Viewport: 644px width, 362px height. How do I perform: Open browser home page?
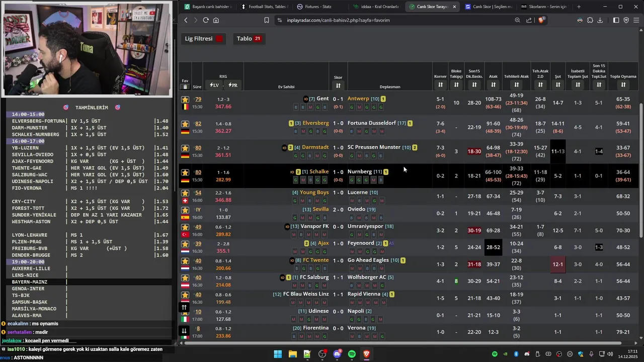(216, 20)
